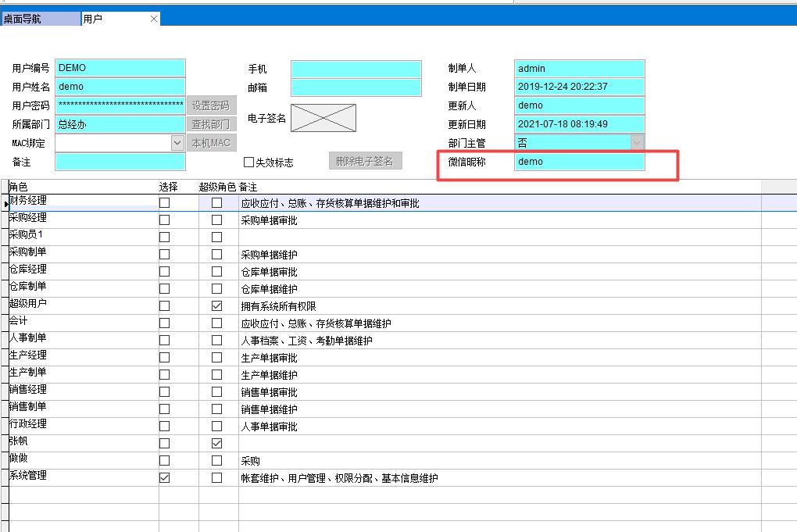The height and width of the screenshot is (532, 797).
Task: Uncheck 超级角色 box for 超级用户
Action: coord(217,306)
